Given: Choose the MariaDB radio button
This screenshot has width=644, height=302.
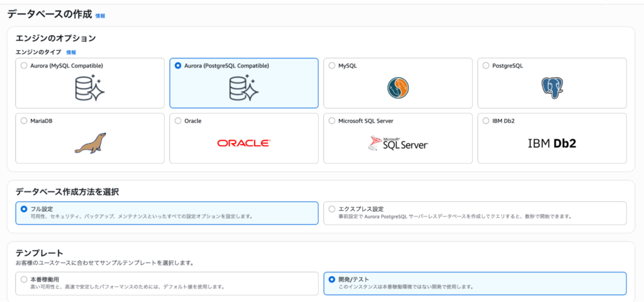Looking at the screenshot, I should (24, 120).
